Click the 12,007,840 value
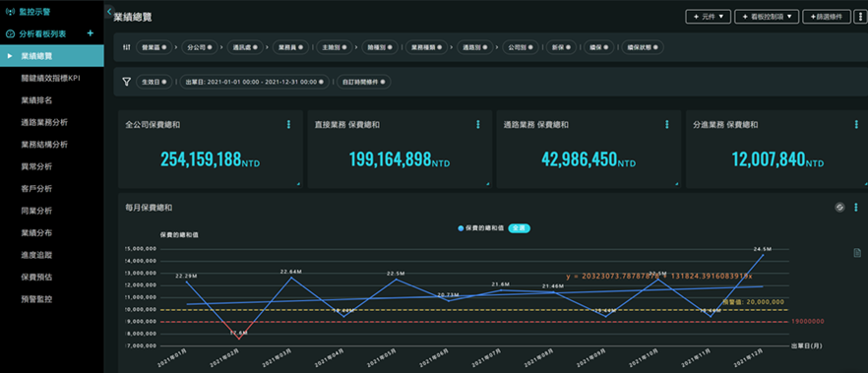The width and height of the screenshot is (868, 373). point(768,159)
